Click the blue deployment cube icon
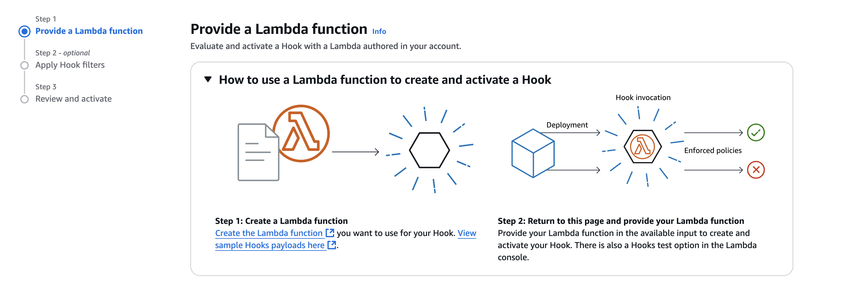The height and width of the screenshot is (285, 868). click(x=533, y=152)
